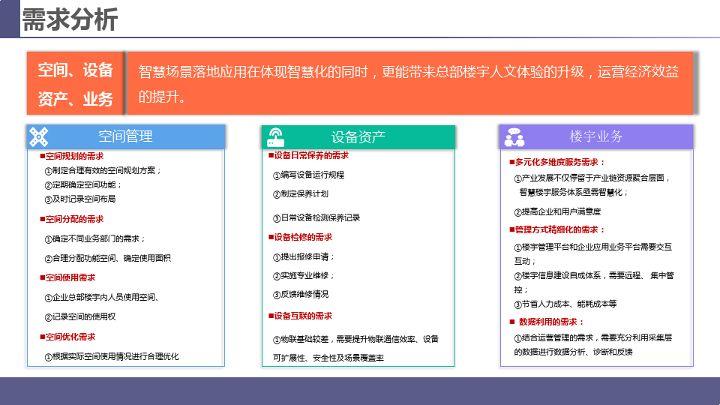Select the heading 多元化多维度服务需求

pos(557,163)
